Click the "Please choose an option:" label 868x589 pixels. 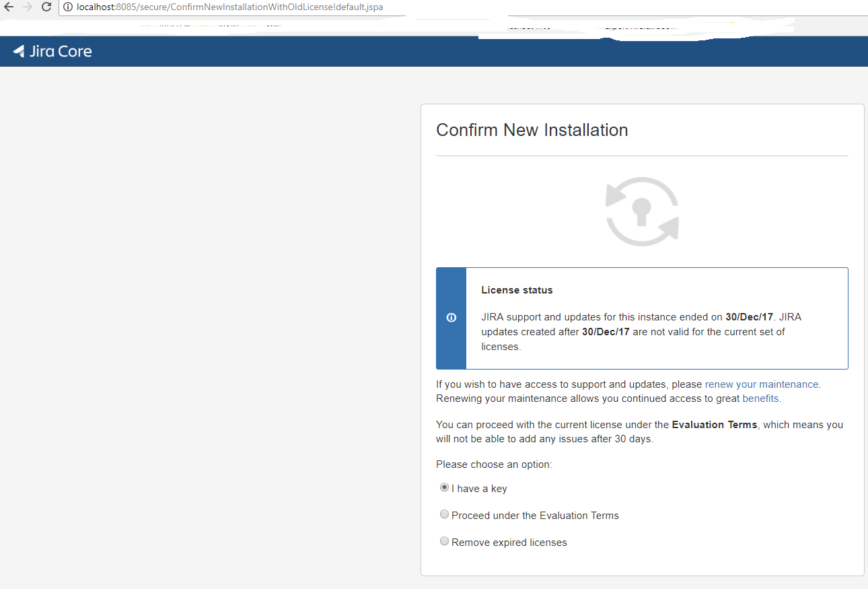point(494,464)
